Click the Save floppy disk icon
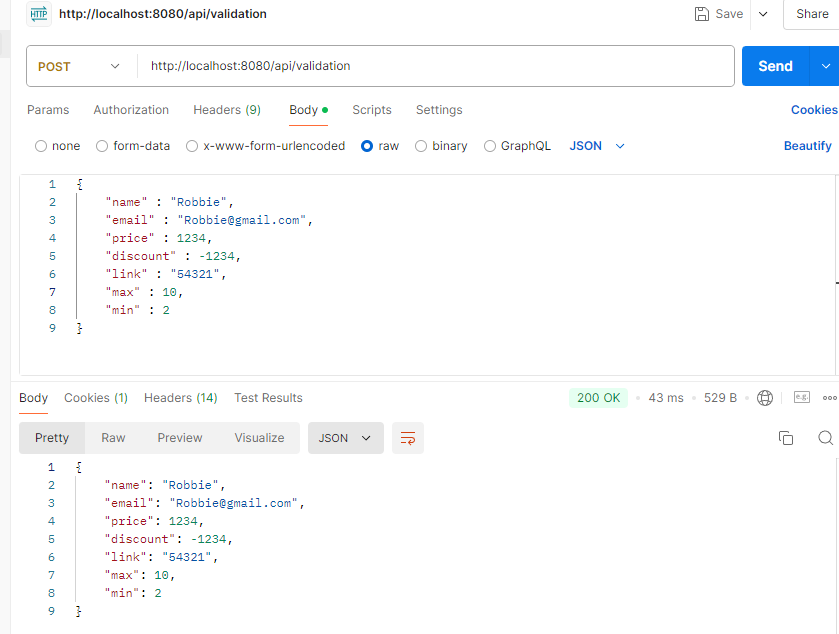This screenshot has height=634, width=839. click(701, 14)
